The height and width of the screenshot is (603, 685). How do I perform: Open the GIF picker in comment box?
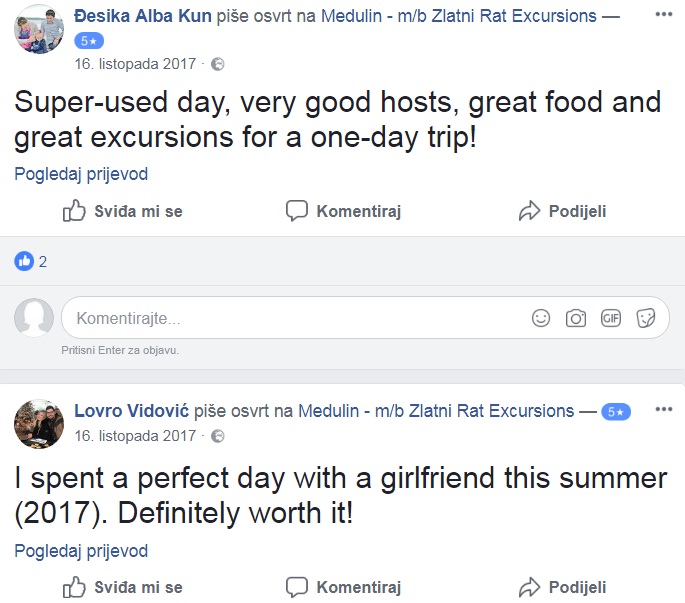pos(611,318)
